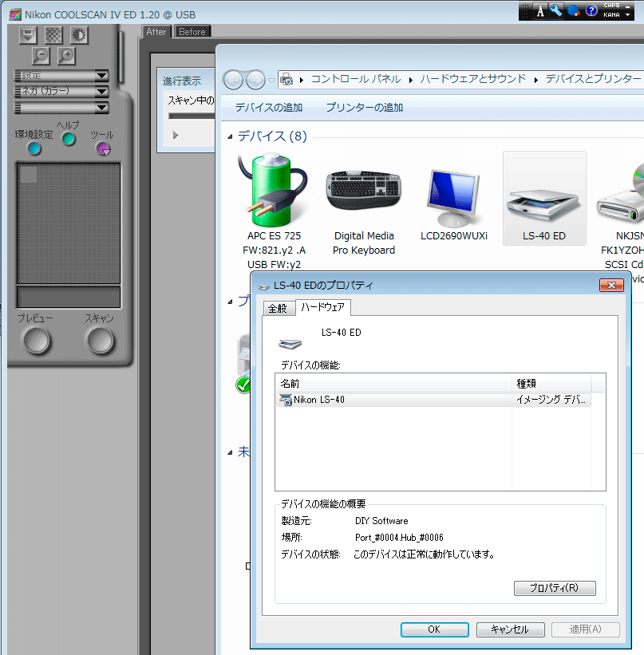Open the 設定 dropdown in Nikon Scan
644x655 pixels.
pyautogui.click(x=61, y=76)
